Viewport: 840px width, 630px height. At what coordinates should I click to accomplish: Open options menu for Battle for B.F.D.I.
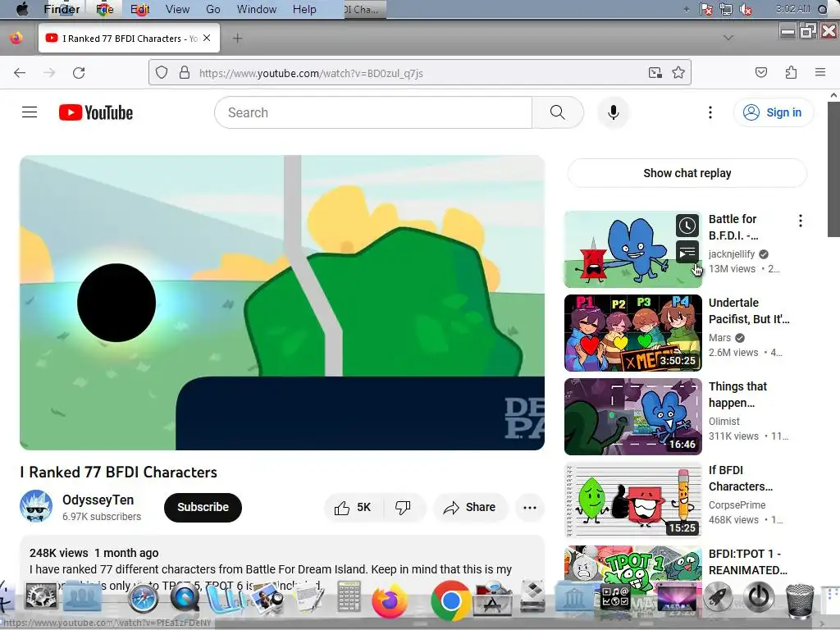pyautogui.click(x=801, y=221)
